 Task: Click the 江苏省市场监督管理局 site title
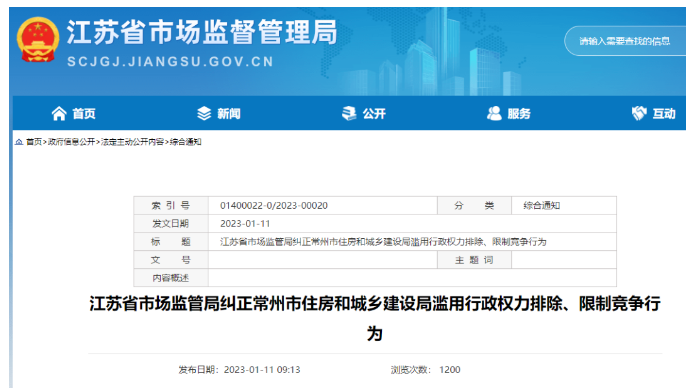[x=202, y=32]
